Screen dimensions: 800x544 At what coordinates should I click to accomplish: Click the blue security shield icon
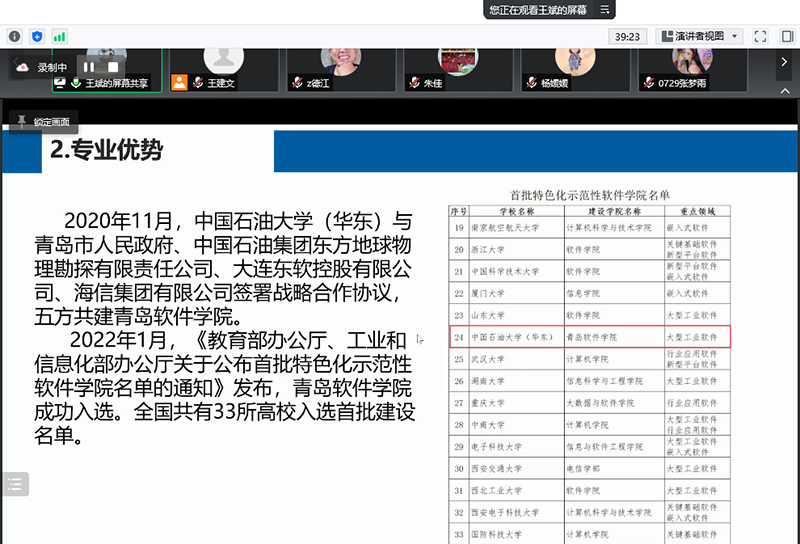point(37,36)
